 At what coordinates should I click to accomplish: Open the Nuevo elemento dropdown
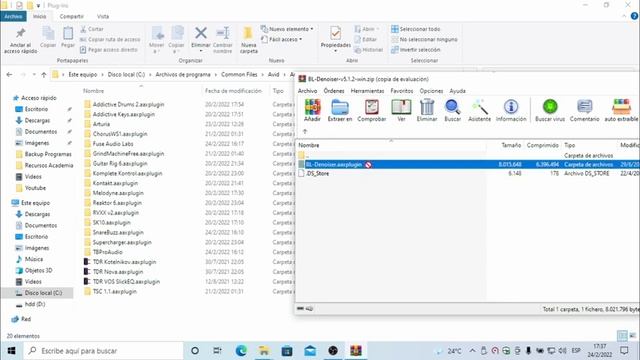287,29
